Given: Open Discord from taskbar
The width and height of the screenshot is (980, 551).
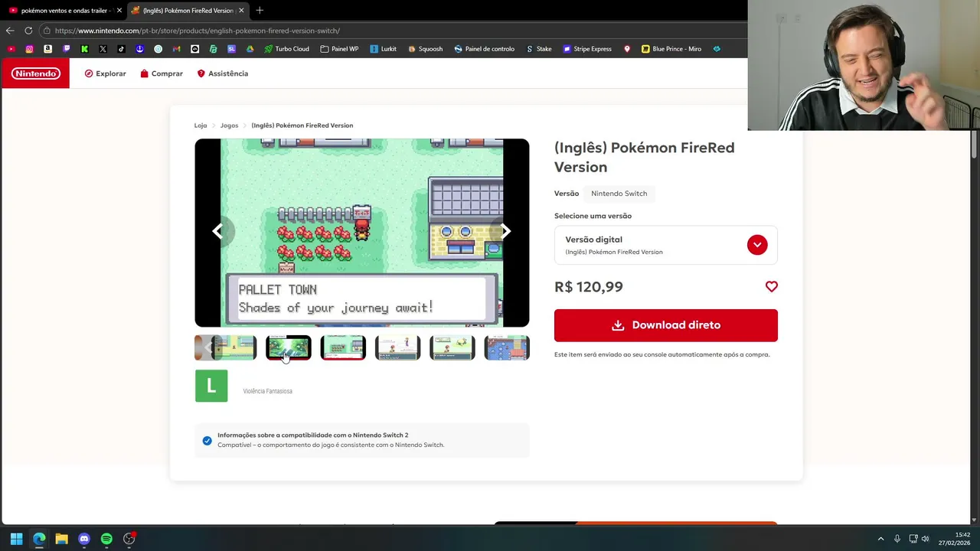Looking at the screenshot, I should [84, 539].
